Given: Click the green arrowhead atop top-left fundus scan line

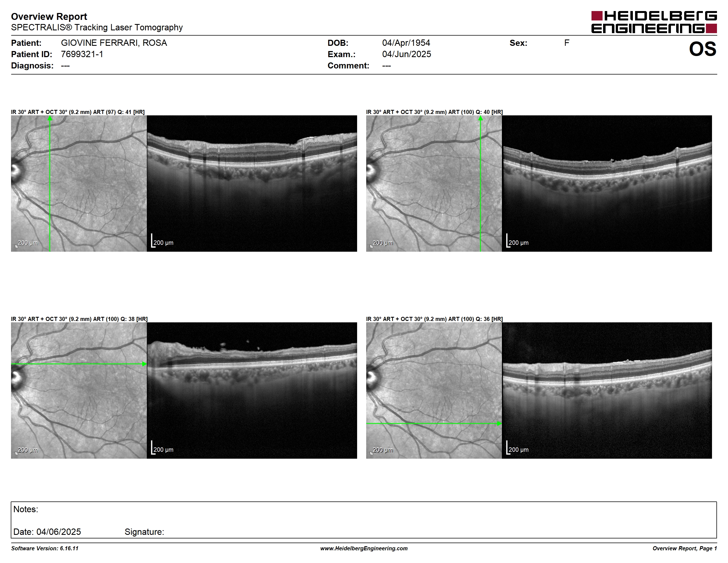Looking at the screenshot, I should (x=50, y=118).
